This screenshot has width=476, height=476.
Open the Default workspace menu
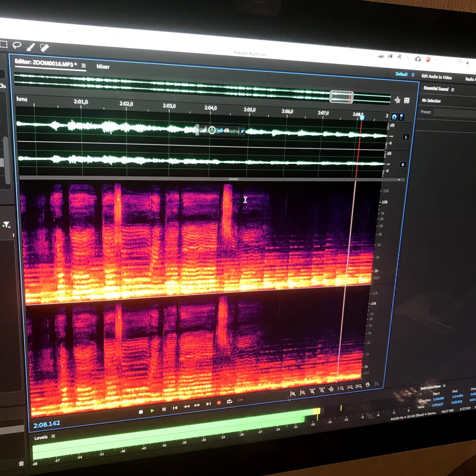[413, 75]
